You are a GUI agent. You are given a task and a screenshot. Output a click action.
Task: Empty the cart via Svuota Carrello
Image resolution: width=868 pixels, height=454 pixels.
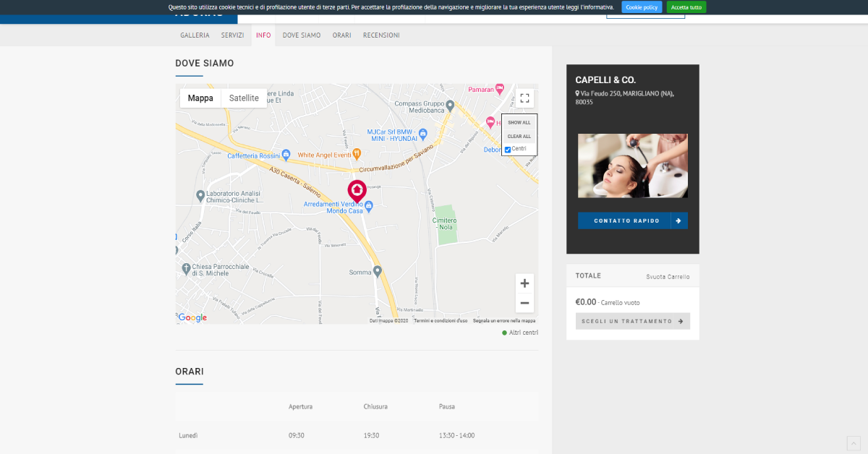[668, 277]
